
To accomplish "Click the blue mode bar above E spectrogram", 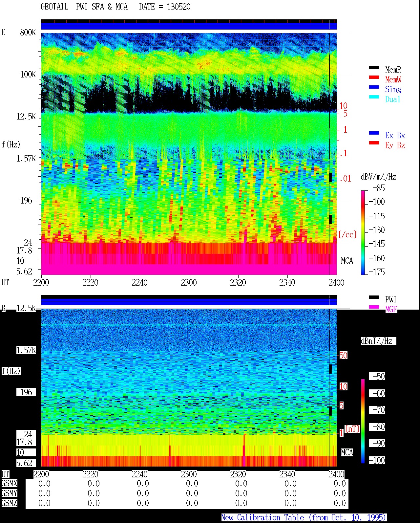I will [189, 26].
